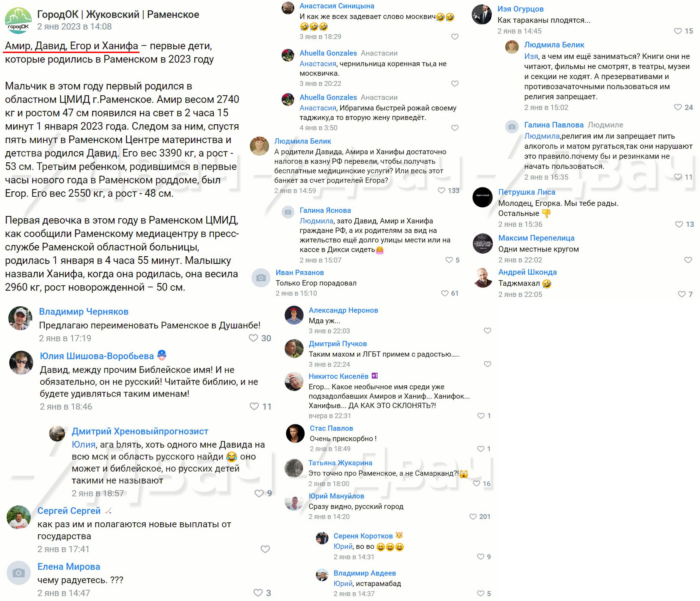Click Татьяна Жукарина's profile avatar
Image resolution: width=700 pixels, height=601 pixels.
point(294,468)
